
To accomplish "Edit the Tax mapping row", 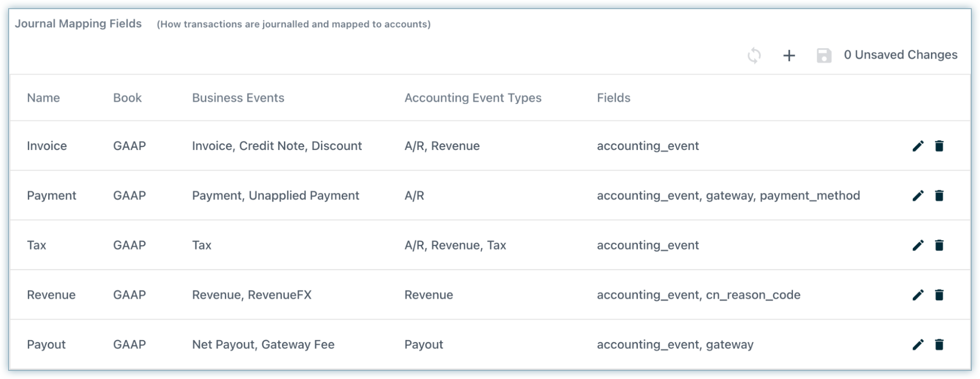I will click(918, 245).
